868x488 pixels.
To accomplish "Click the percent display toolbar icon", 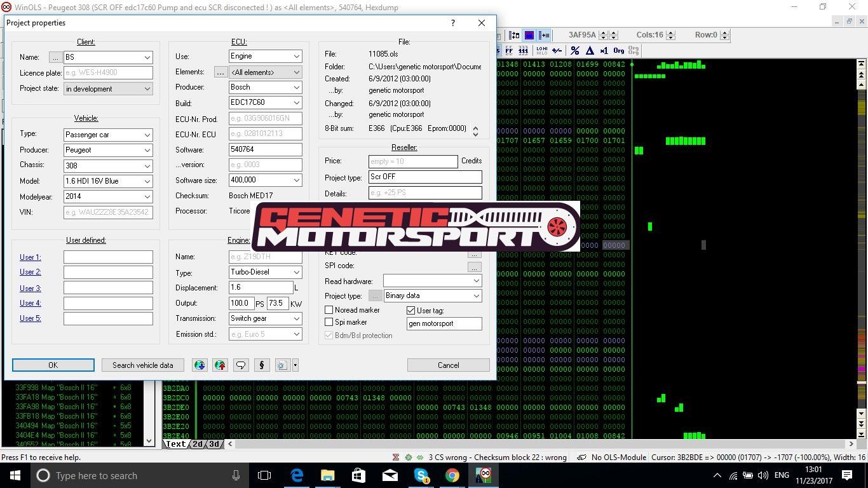I will pos(575,51).
